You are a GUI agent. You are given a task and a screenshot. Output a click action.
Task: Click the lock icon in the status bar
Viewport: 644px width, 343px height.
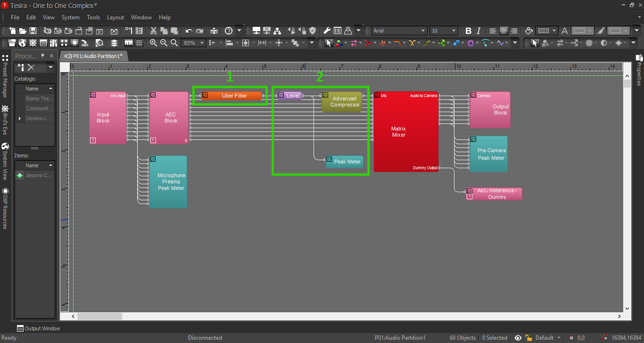point(528,338)
